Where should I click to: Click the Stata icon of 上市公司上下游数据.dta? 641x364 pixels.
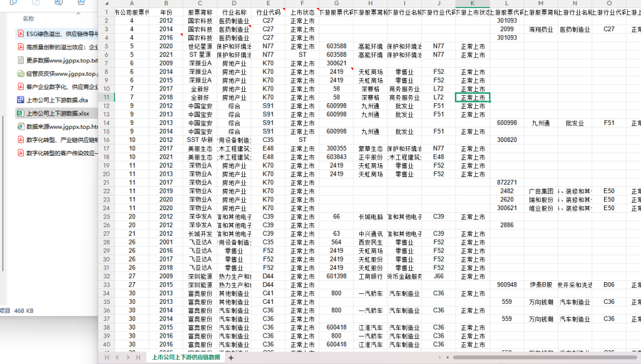(21, 99)
